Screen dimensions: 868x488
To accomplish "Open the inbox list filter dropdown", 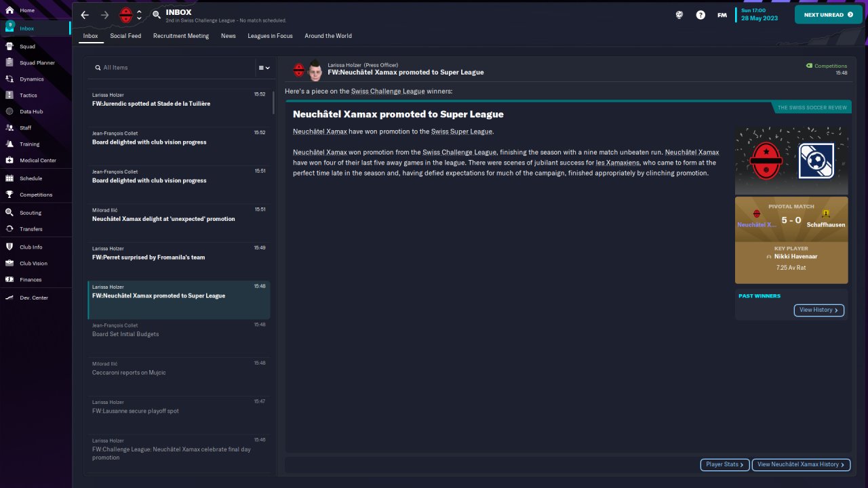I will [x=264, y=68].
